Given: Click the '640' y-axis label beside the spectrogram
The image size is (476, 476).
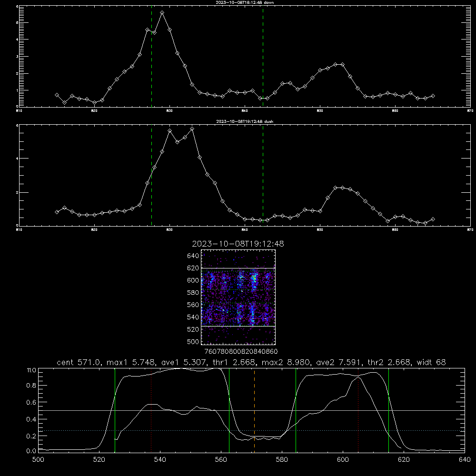Looking at the screenshot, I should tap(193, 256).
